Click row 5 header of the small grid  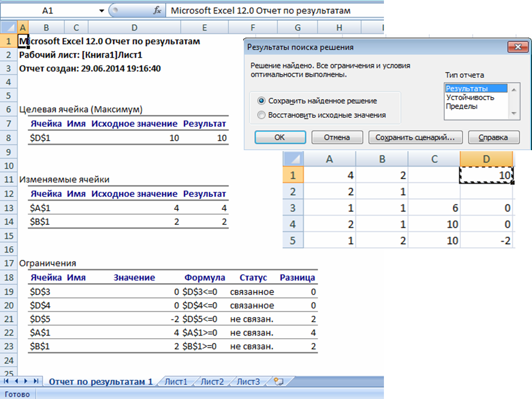[293, 241]
